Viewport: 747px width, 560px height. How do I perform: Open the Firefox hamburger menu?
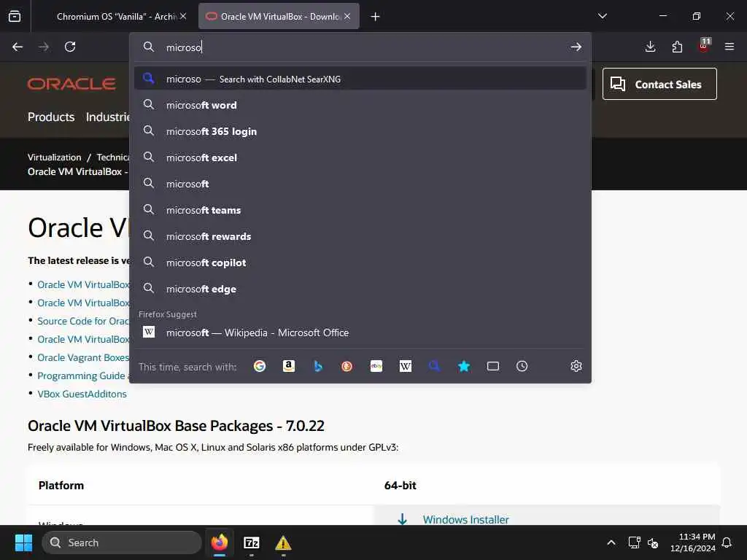coord(729,47)
